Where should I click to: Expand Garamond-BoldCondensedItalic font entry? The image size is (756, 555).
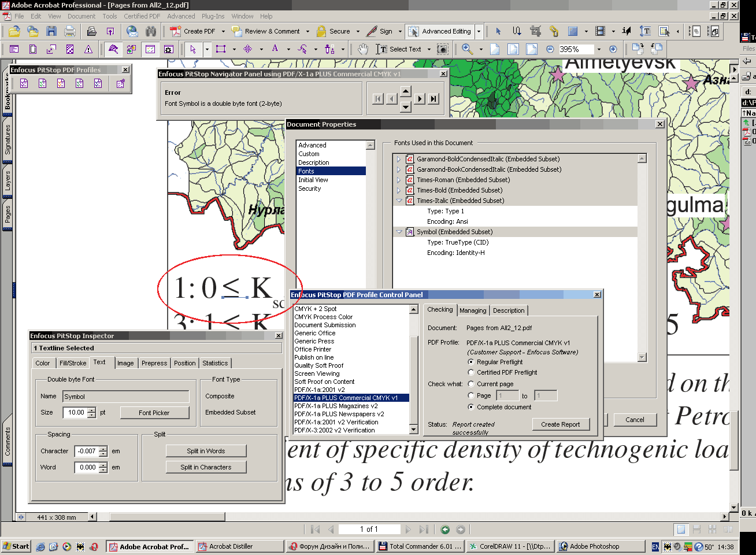(x=399, y=159)
